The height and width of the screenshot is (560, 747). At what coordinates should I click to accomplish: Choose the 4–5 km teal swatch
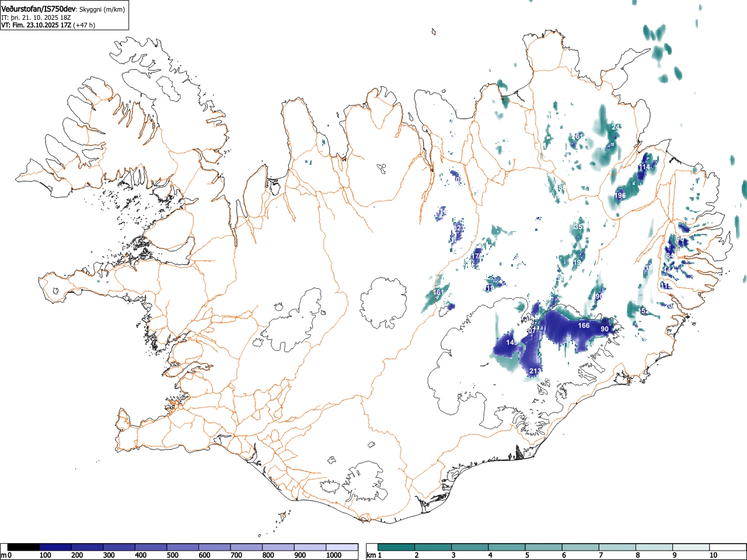(507, 547)
